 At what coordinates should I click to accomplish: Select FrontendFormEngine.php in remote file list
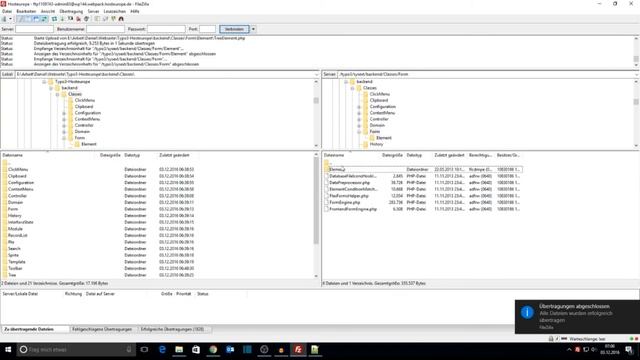(x=353, y=209)
